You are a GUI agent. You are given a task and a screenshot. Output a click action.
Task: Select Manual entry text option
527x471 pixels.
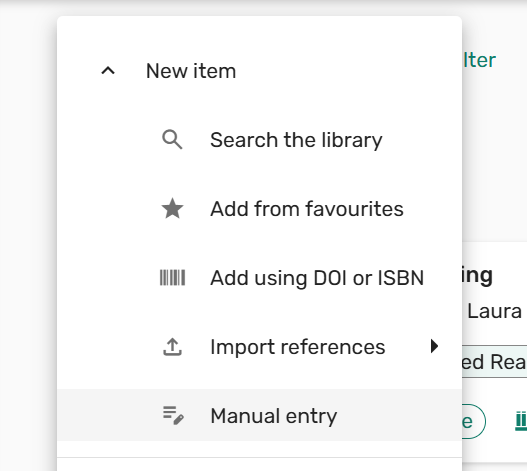[x=274, y=416]
